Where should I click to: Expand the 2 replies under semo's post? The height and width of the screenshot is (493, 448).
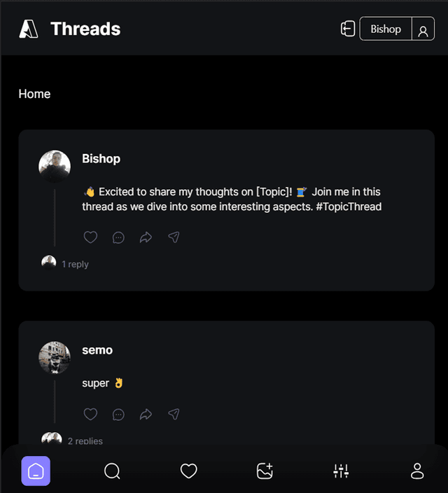click(x=85, y=441)
